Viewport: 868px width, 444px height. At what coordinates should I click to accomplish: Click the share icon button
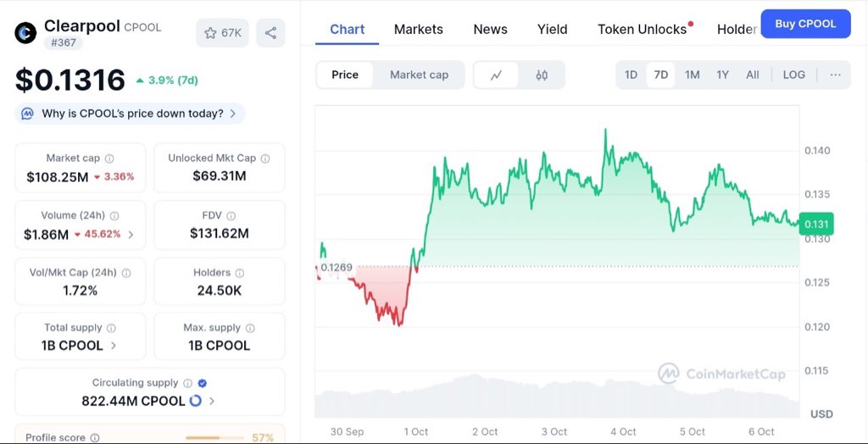pos(270,33)
